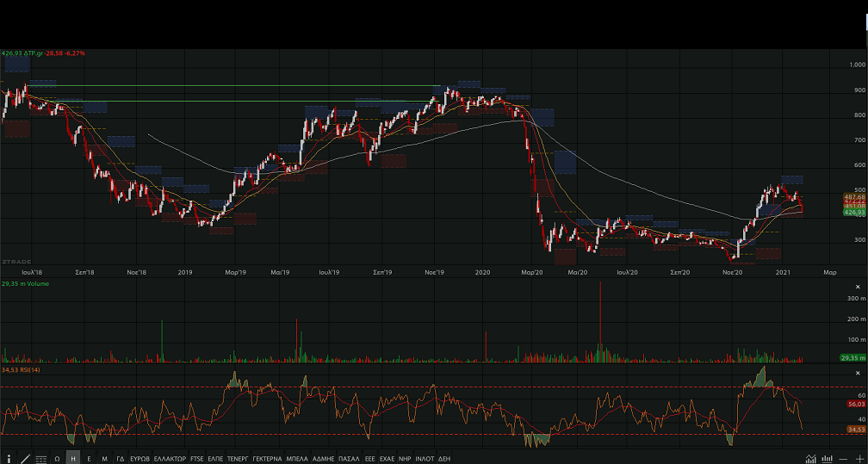868x464 pixels.
Task: Click the info icon in bottom toolbar
Action: [x=9, y=459]
